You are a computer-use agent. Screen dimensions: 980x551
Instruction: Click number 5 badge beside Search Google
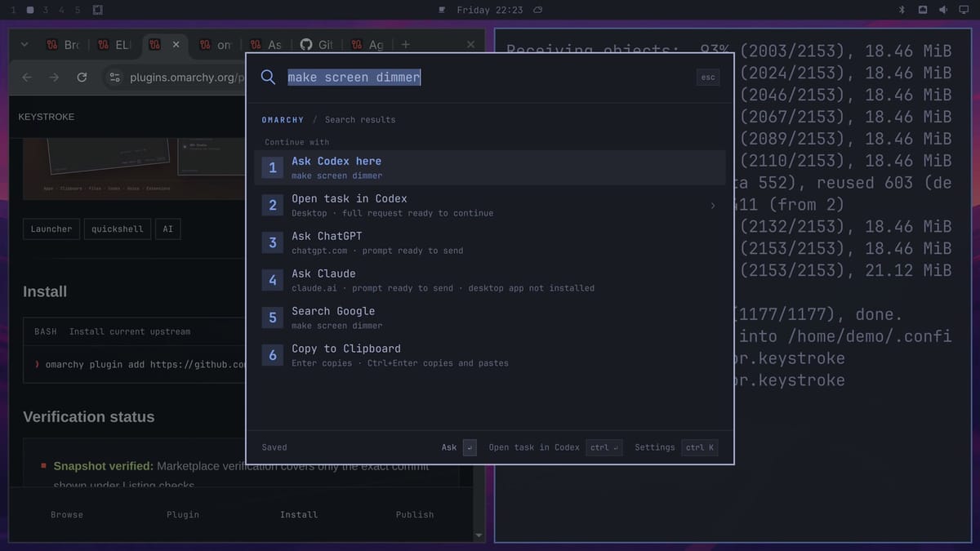tap(273, 318)
